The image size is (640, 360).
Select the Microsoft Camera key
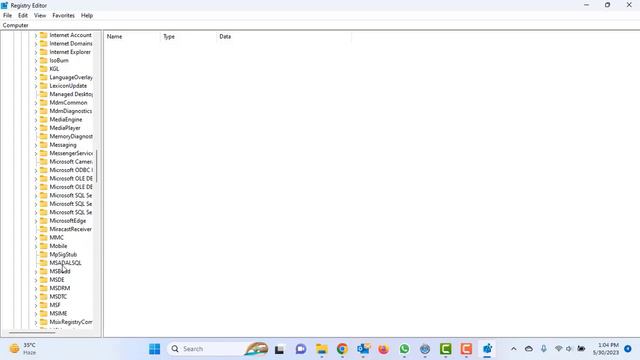coord(71,162)
